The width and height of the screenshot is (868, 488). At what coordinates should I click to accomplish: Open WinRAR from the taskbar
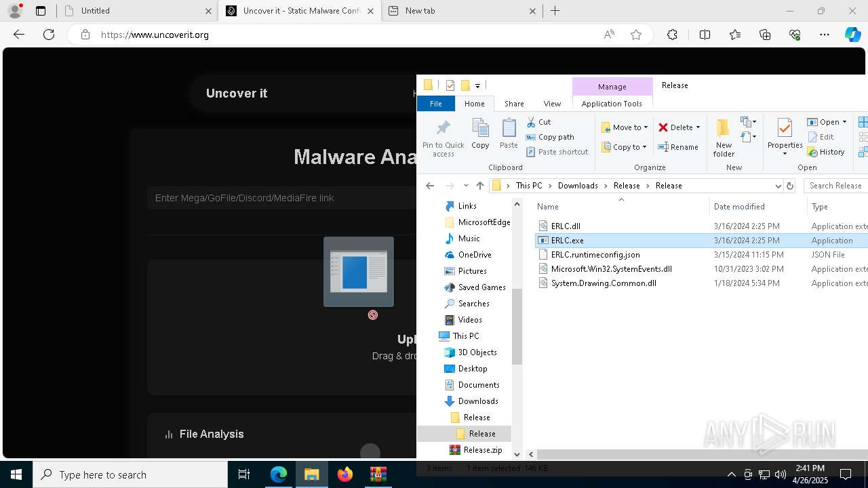click(x=378, y=474)
